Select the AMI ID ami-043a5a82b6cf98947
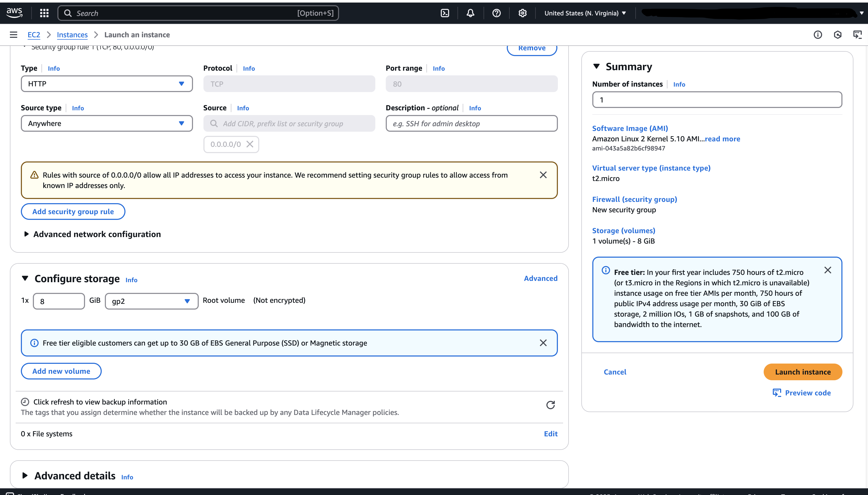The width and height of the screenshot is (868, 495). pos(628,148)
